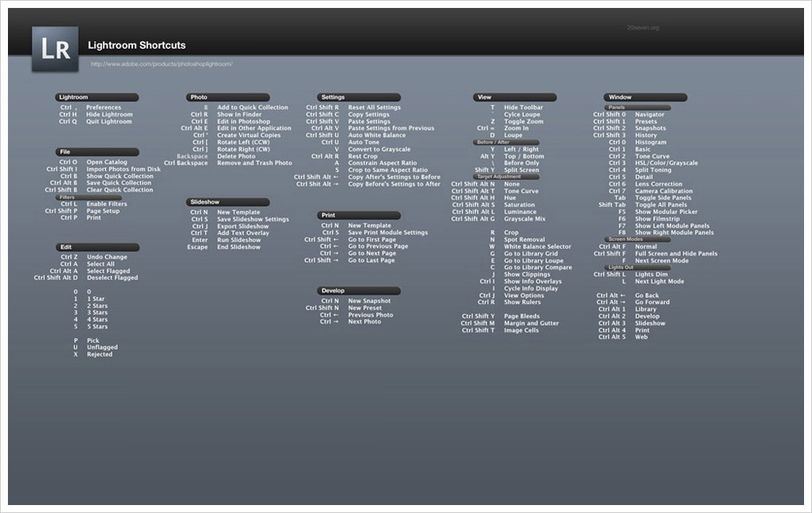
Task: Click the "Unflagged" entry
Action: (103, 348)
